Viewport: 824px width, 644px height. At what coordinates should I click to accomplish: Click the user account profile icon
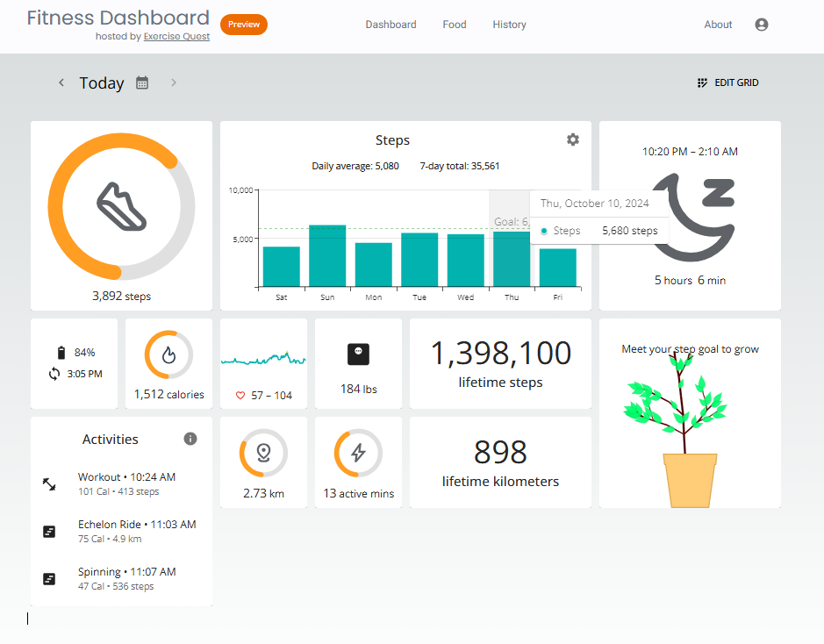point(761,25)
